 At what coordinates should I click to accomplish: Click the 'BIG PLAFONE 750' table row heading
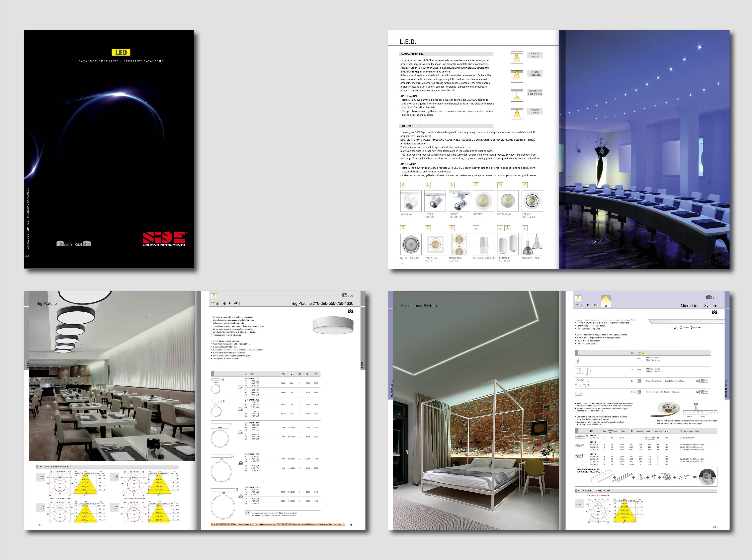(x=252, y=454)
